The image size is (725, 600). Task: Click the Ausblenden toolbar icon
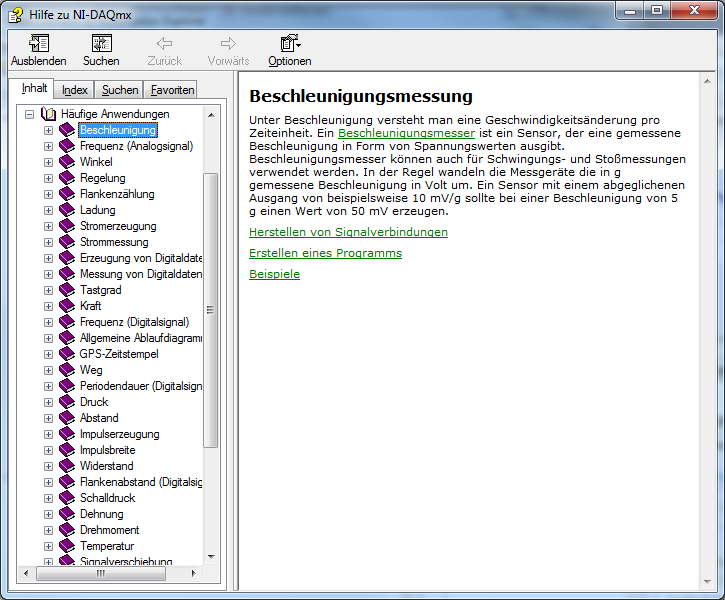38,44
